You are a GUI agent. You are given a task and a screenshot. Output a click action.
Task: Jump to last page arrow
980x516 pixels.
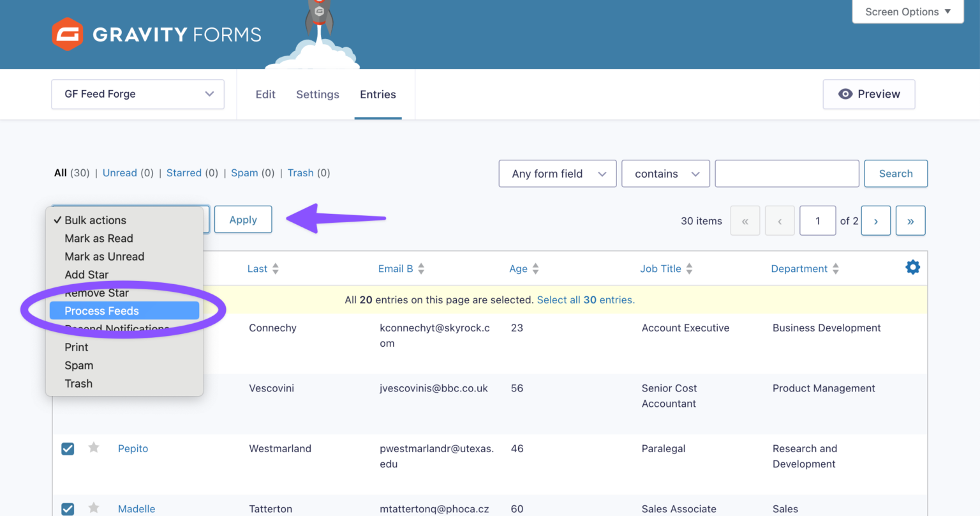coord(910,221)
